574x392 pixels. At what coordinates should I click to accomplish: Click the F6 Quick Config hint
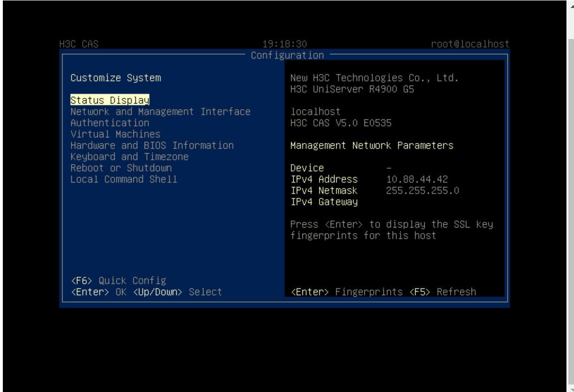point(118,281)
